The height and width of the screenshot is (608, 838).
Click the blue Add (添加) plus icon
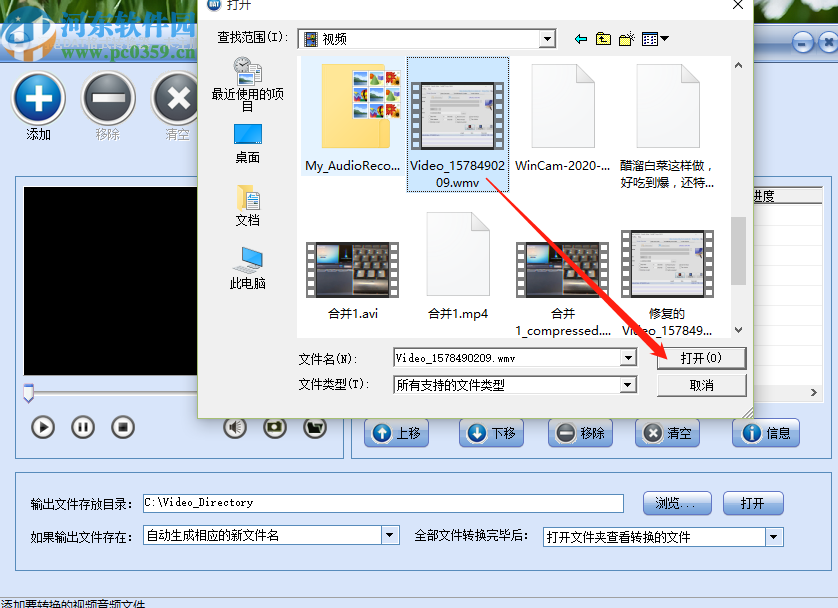point(38,98)
